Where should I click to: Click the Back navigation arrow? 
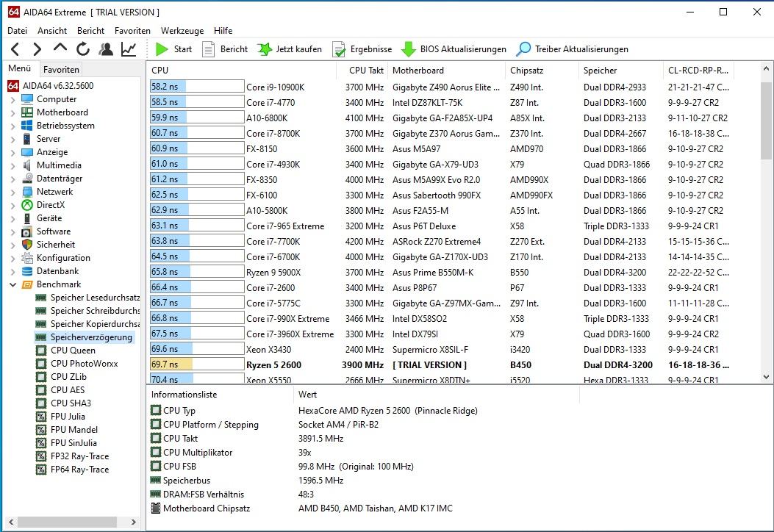click(x=15, y=49)
